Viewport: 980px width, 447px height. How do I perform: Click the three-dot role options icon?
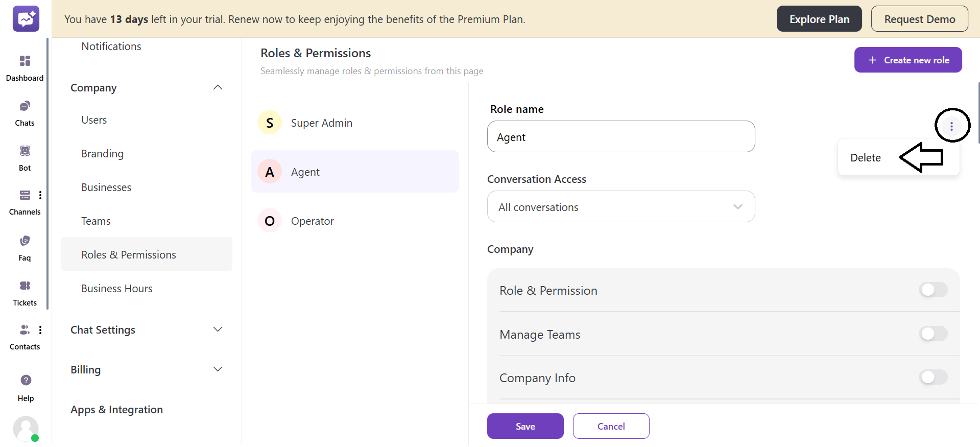click(x=951, y=126)
